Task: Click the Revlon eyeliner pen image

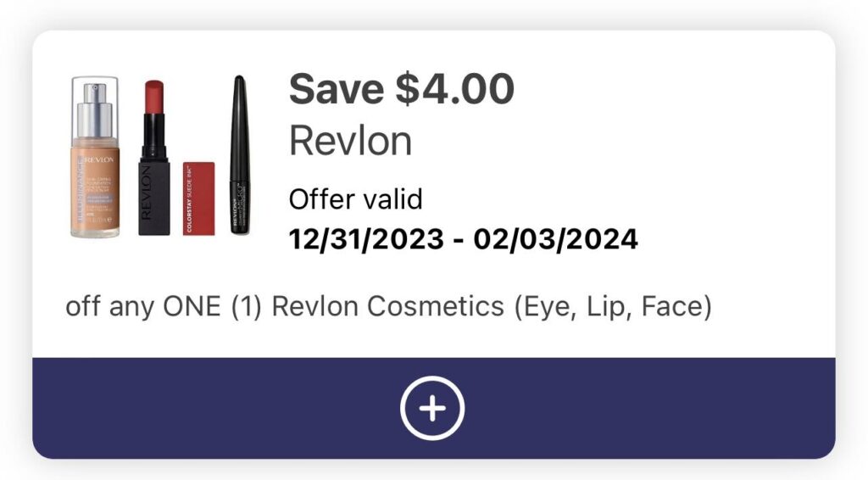Action: (x=240, y=155)
